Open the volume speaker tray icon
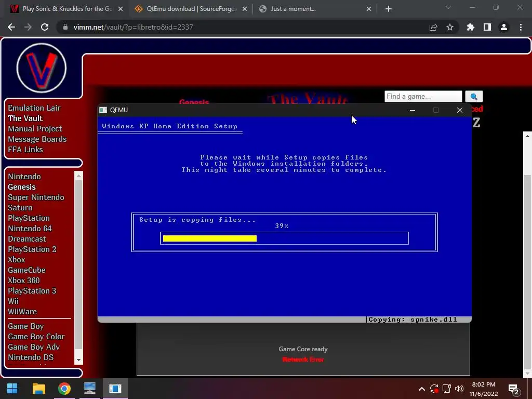This screenshot has height=399, width=532. click(459, 389)
